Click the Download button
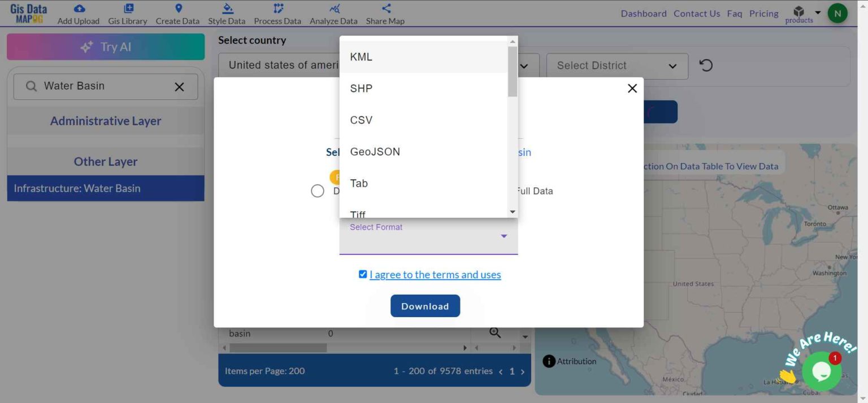The image size is (868, 403). tap(425, 305)
